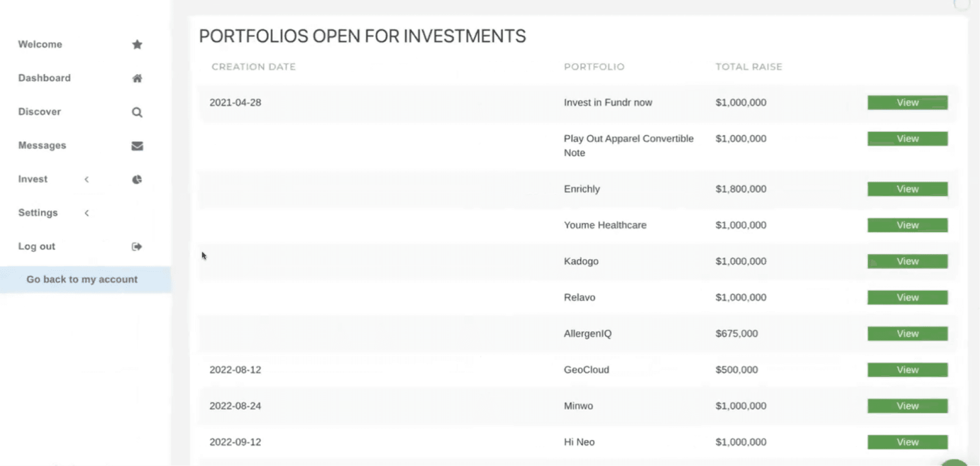Select the date 2022-08-24

(235, 406)
